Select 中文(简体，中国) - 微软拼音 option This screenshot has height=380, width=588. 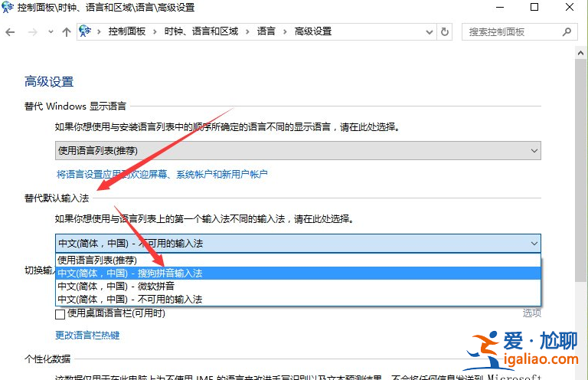click(298, 287)
